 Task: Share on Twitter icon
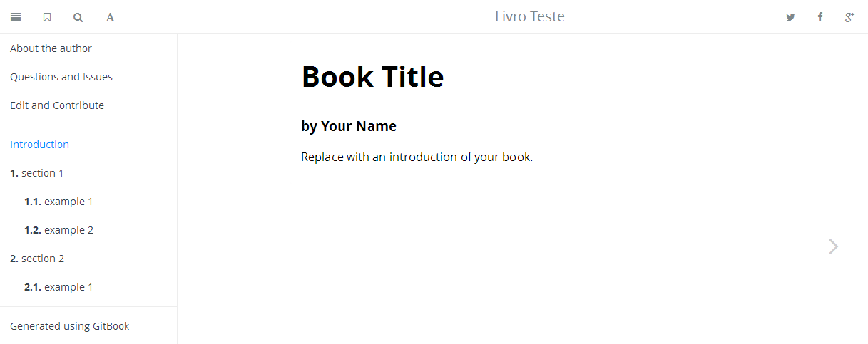[790, 17]
